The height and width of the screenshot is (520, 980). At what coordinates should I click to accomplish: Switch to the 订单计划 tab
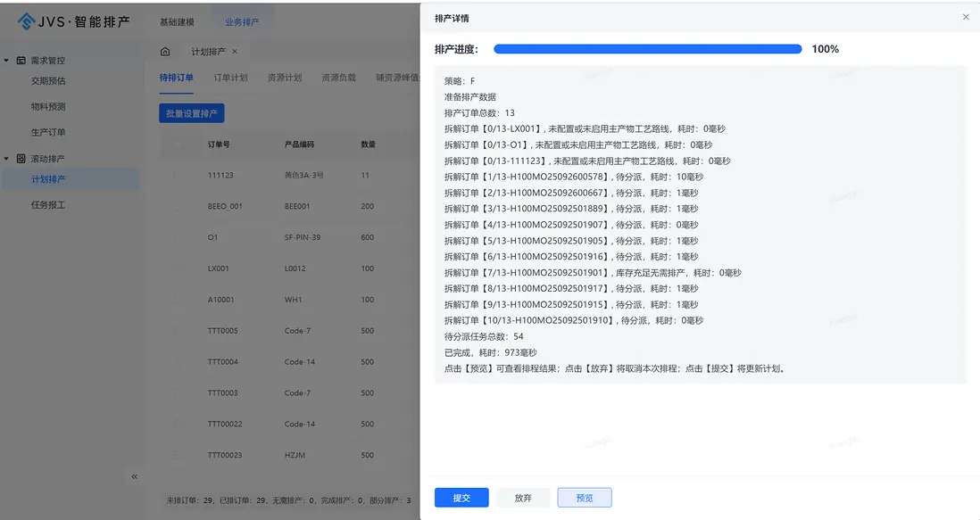230,78
